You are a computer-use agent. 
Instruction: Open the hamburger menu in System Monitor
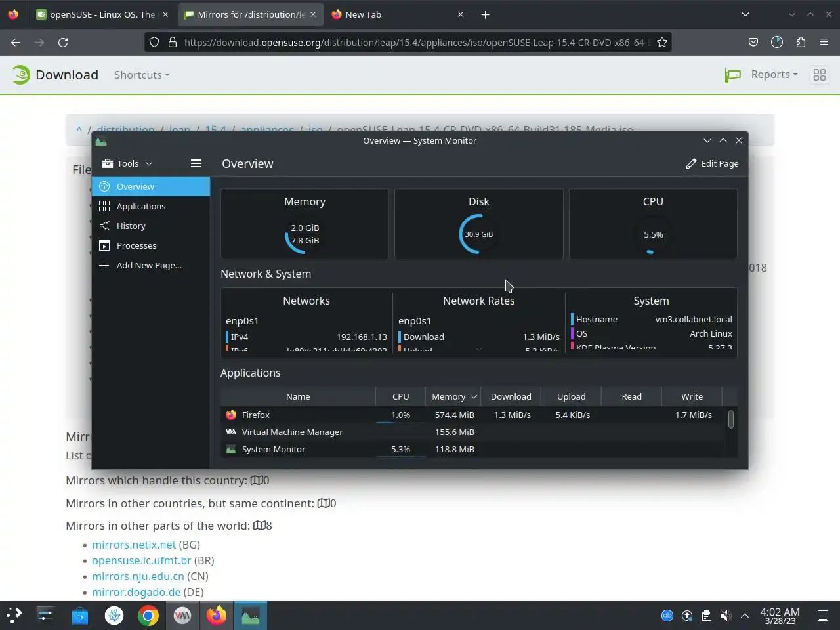coord(196,163)
